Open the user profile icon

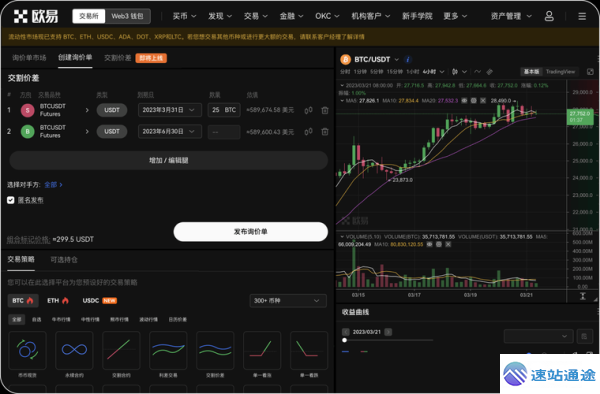[549, 16]
